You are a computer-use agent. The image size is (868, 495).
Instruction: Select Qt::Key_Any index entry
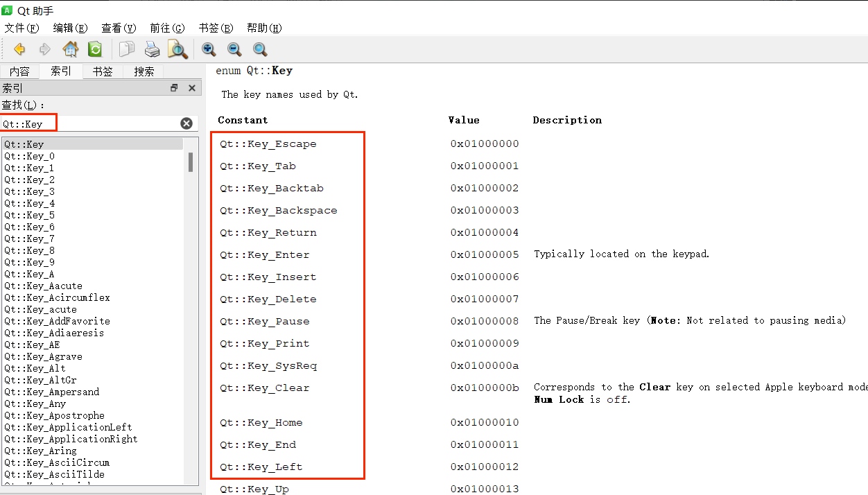tap(92, 403)
